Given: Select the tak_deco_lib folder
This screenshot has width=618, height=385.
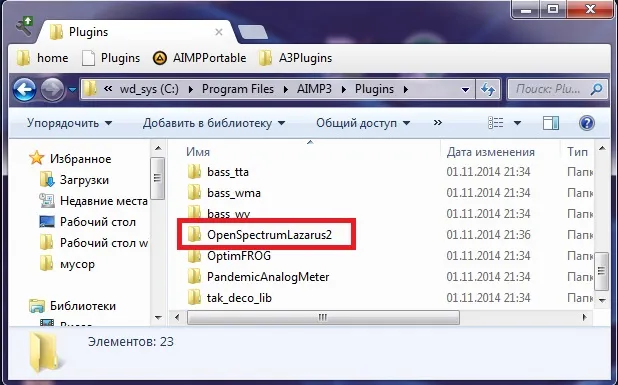Looking at the screenshot, I should pyautogui.click(x=239, y=298).
